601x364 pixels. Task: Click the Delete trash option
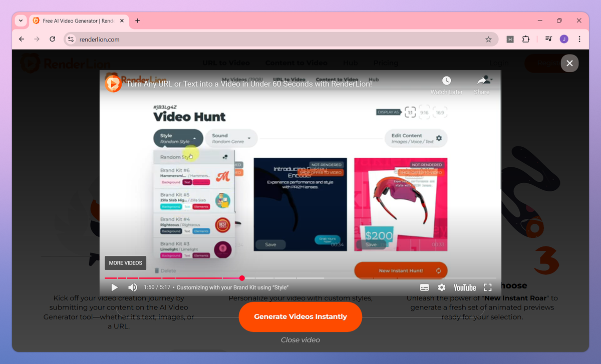(165, 270)
